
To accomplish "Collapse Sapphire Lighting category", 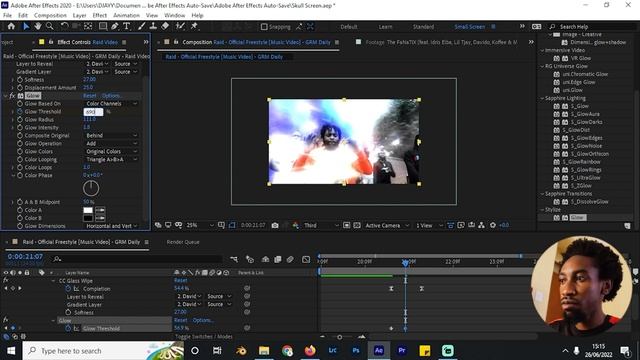I will pos(542,98).
